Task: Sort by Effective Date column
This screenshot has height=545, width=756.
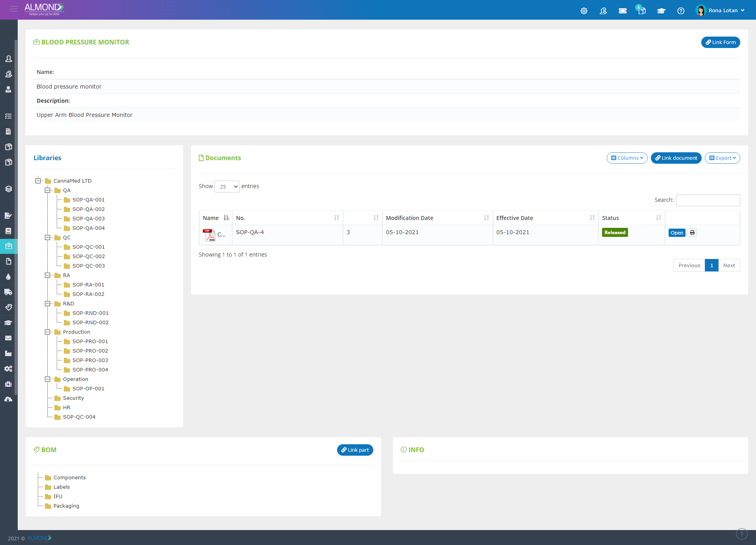Action: 545,218
